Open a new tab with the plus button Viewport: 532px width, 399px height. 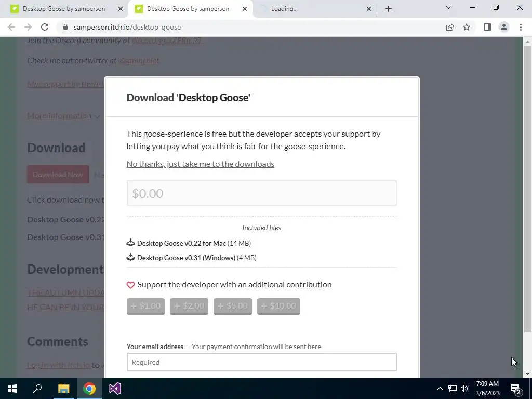click(x=389, y=9)
